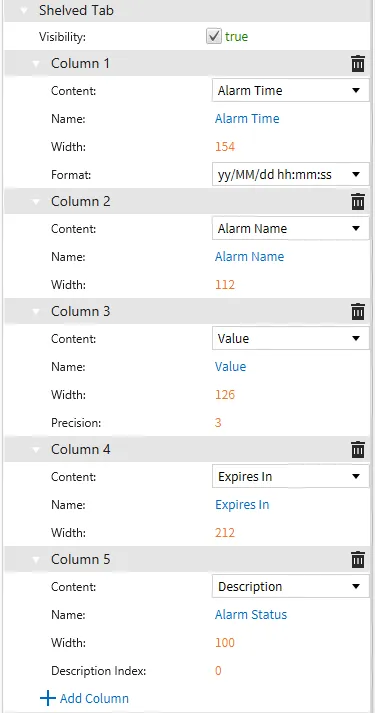Collapse the Column 3 group
This screenshot has width=375, height=713.
click(36, 312)
